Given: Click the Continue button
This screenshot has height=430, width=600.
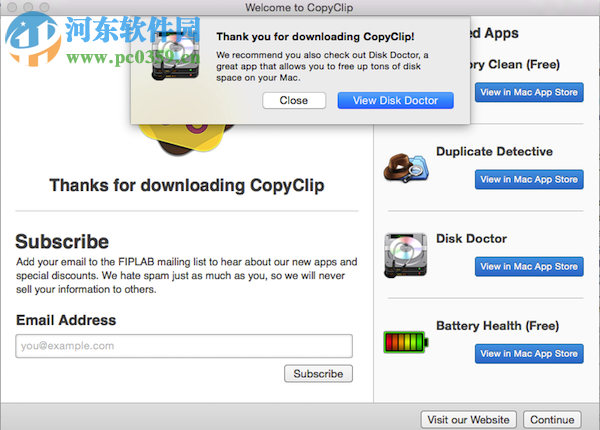Looking at the screenshot, I should [x=552, y=420].
